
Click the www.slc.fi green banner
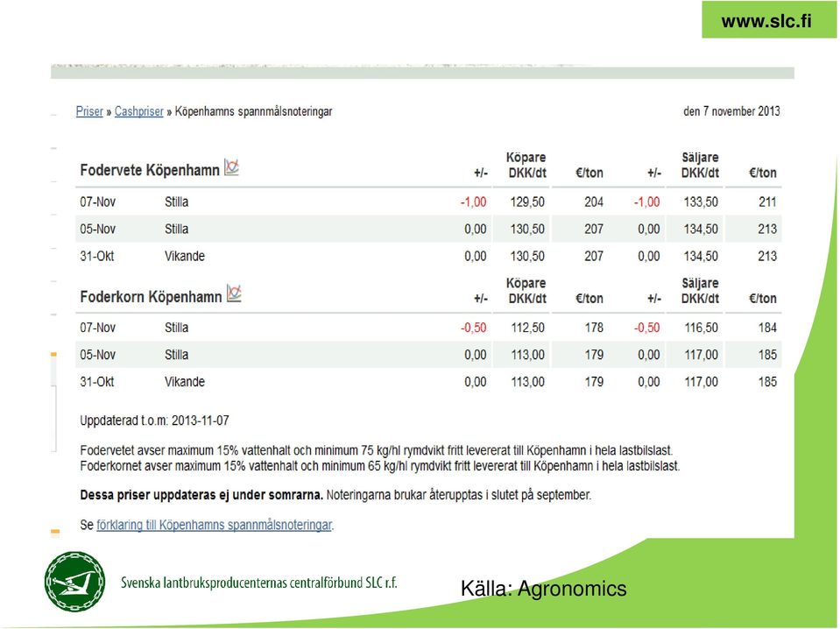769,20
